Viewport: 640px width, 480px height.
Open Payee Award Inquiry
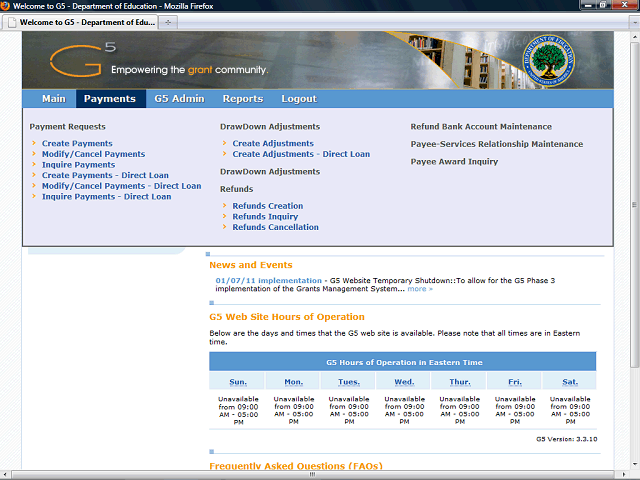(454, 161)
